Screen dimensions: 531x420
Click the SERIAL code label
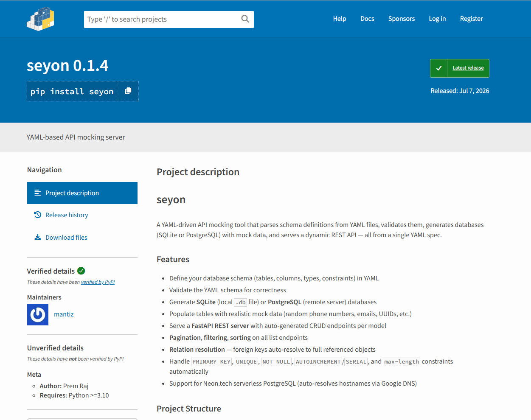click(x=356, y=362)
